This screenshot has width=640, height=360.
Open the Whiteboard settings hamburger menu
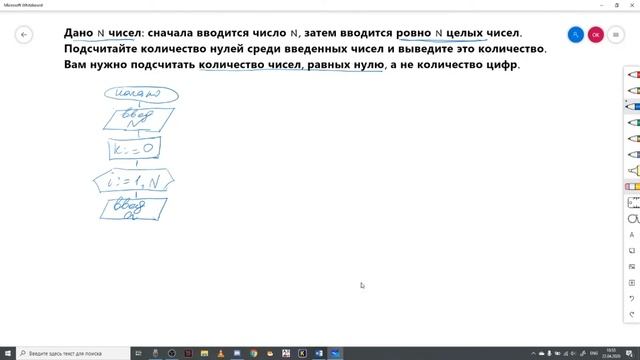coord(616,35)
